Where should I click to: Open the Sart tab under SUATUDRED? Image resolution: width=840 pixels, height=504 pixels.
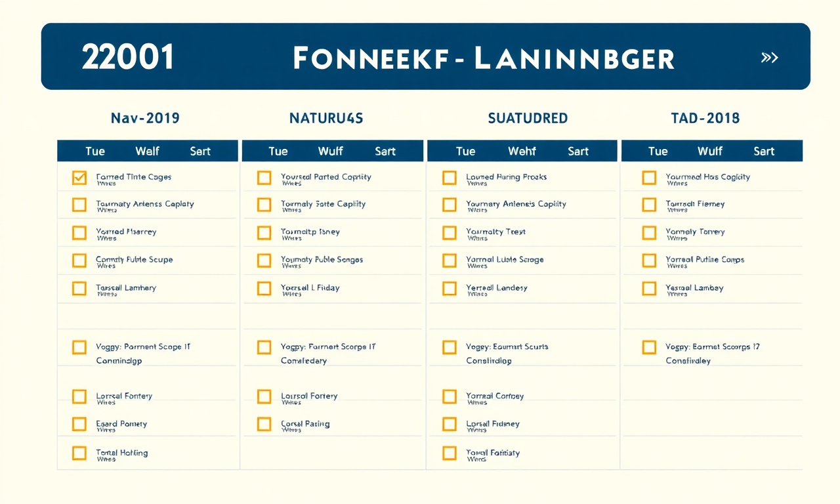pos(578,151)
